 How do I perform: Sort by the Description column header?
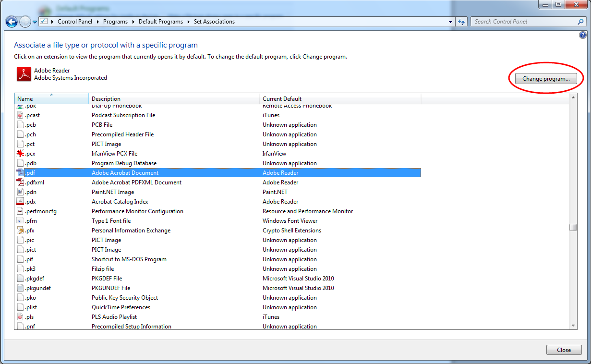click(x=174, y=98)
